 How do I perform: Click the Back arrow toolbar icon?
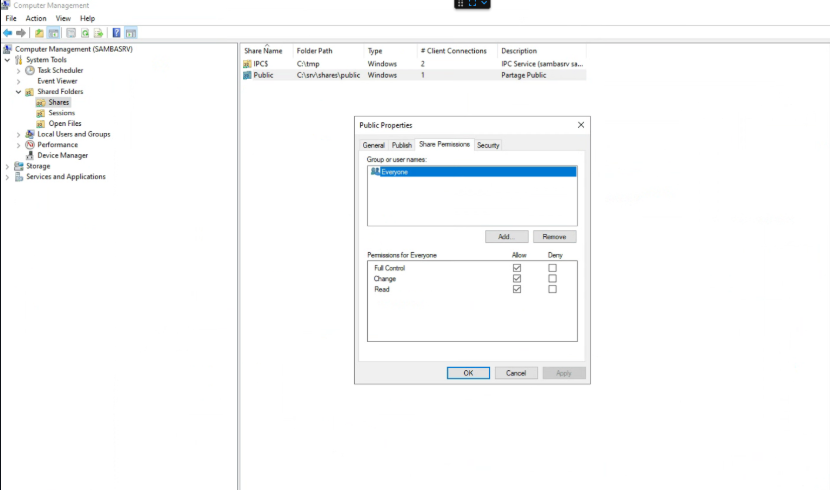click(x=9, y=33)
